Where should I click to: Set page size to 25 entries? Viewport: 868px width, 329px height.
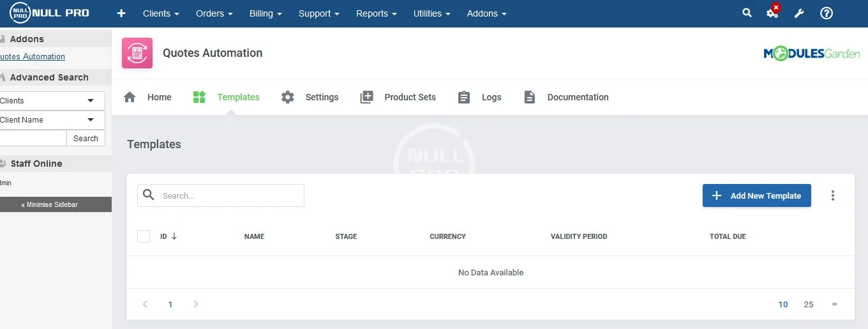tap(808, 304)
